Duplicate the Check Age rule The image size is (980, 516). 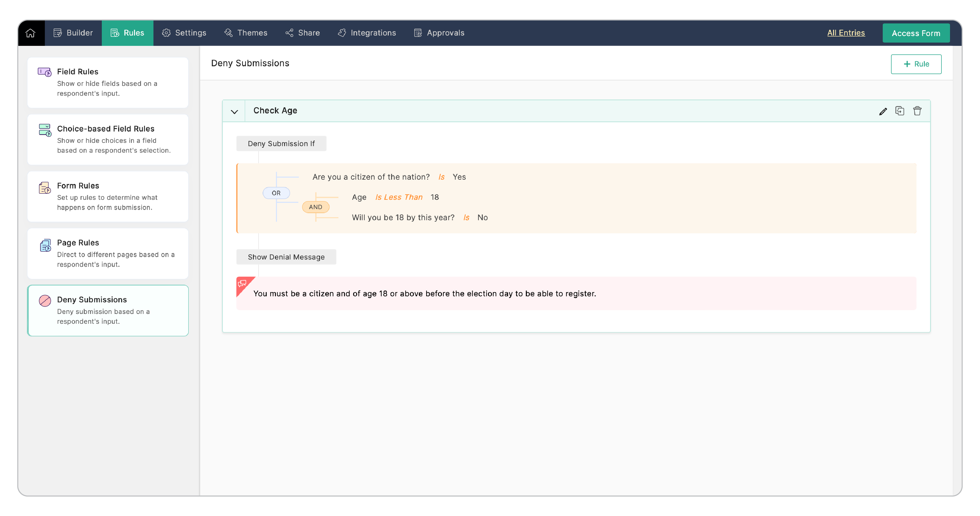click(900, 111)
